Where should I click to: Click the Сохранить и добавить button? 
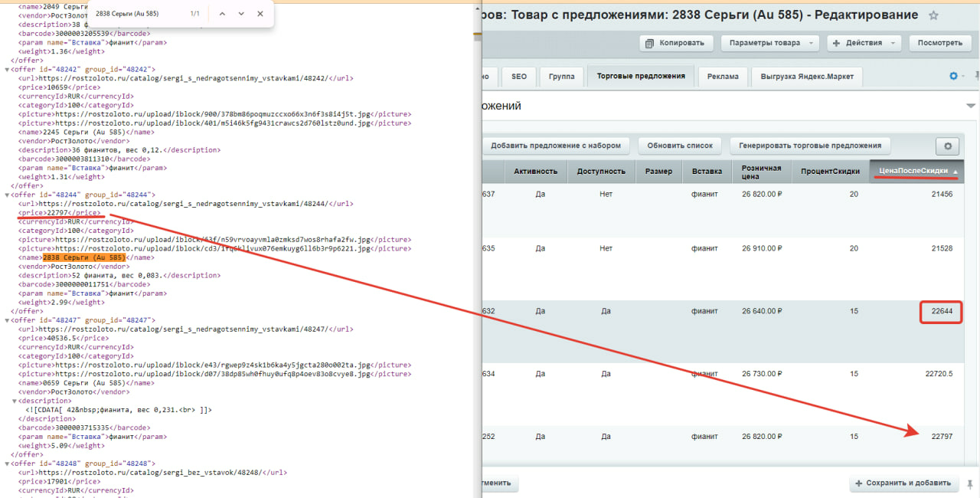coord(905,483)
